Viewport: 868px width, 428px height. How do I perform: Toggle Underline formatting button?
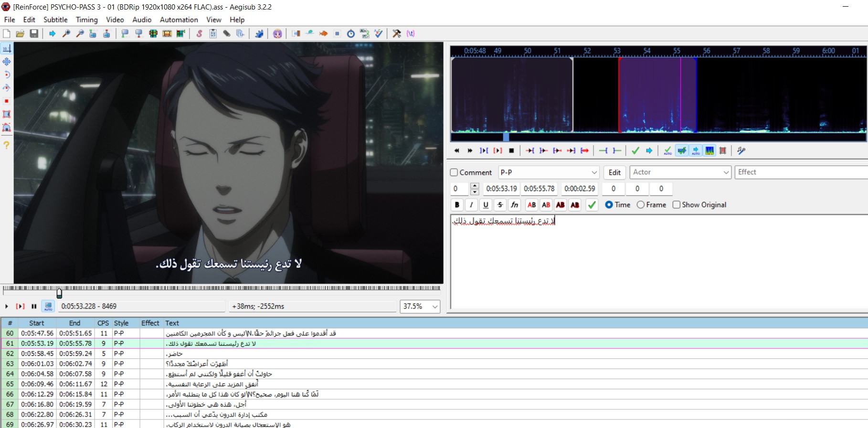point(486,205)
